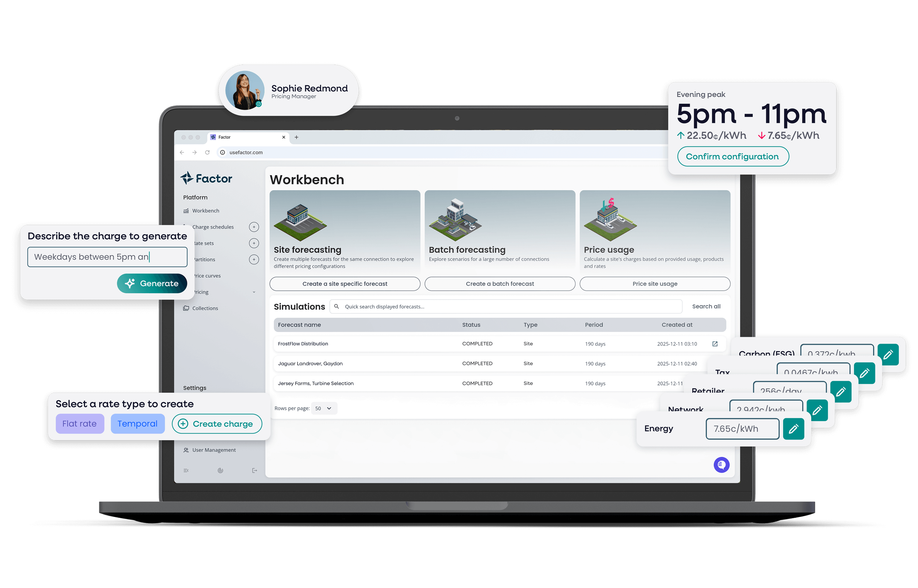Open the Rows per page dropdown
This screenshot has height=588, width=918.
(x=324, y=408)
